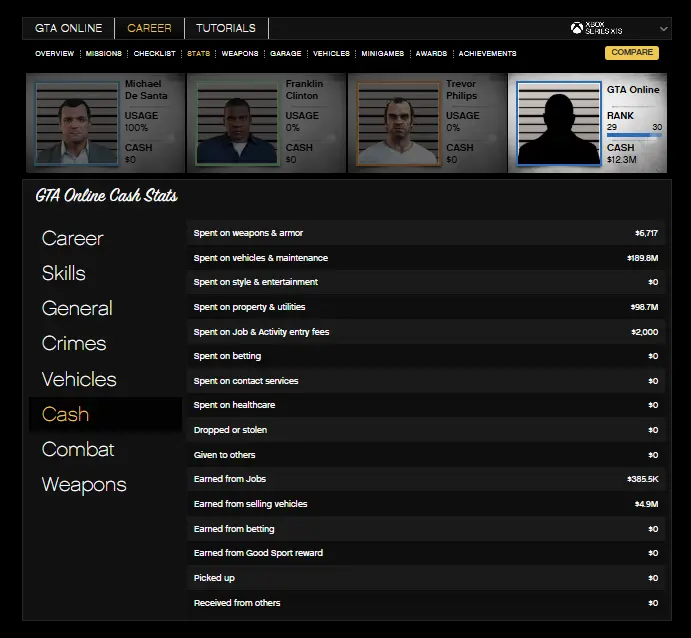691x638 pixels.
Task: Click the Xbox Series X|S platform icon
Action: (x=577, y=28)
